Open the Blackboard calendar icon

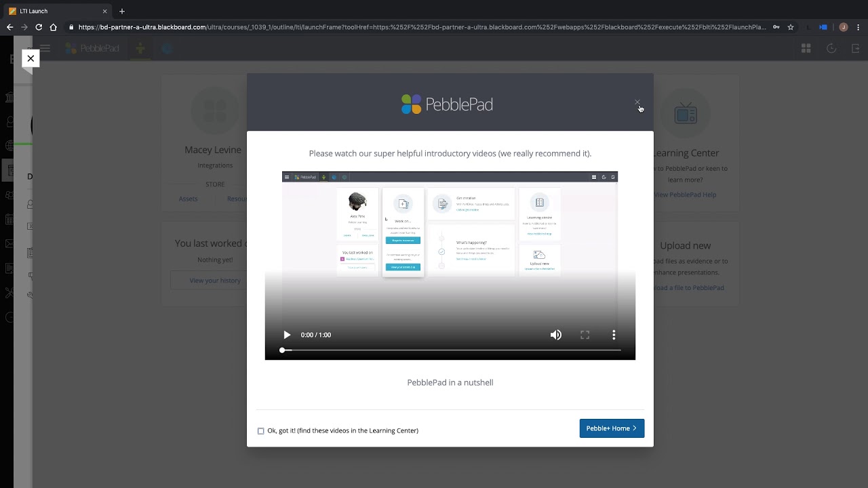pyautogui.click(x=9, y=219)
